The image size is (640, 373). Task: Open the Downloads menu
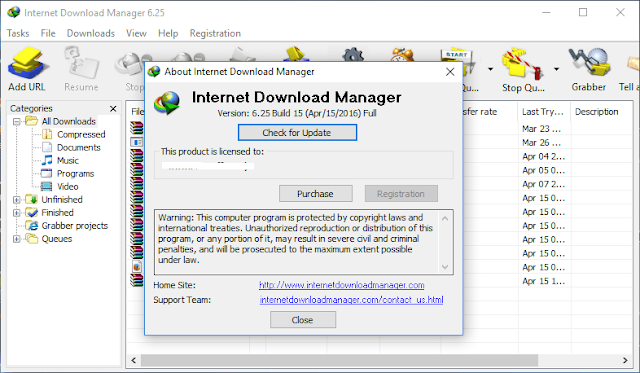click(91, 33)
